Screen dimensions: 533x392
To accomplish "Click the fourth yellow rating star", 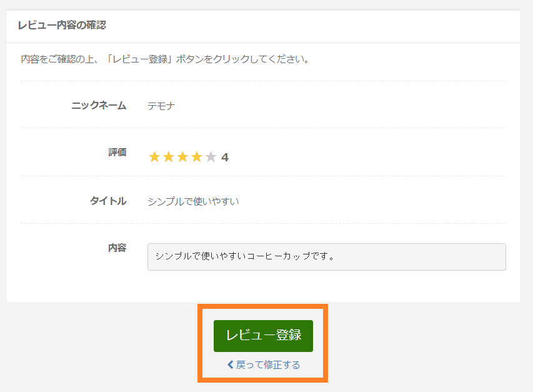I will pos(196,157).
